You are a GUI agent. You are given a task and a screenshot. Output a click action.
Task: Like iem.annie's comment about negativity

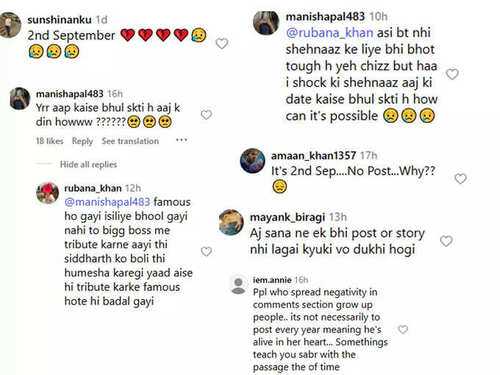point(403,329)
